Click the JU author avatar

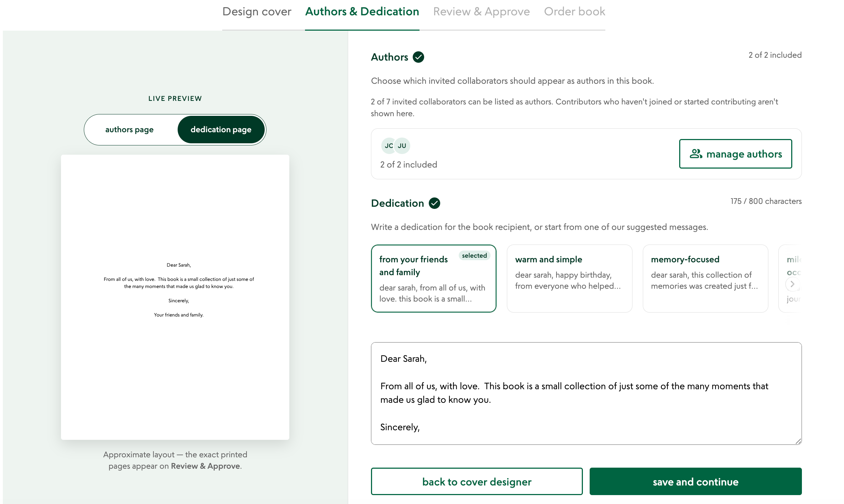[402, 146]
